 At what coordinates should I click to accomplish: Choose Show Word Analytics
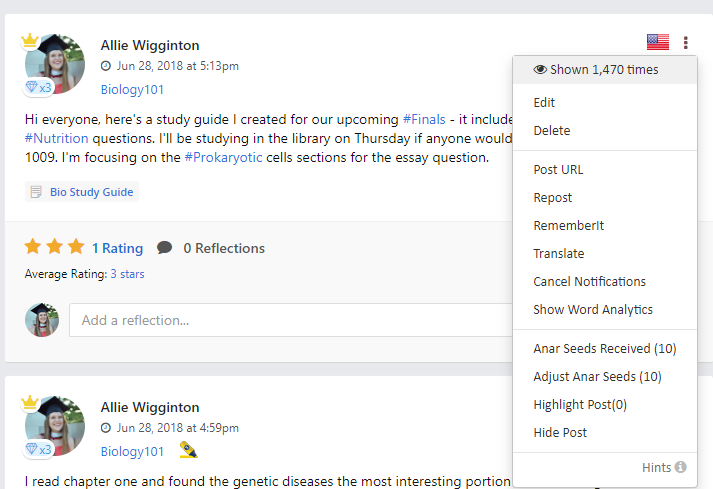tap(592, 309)
